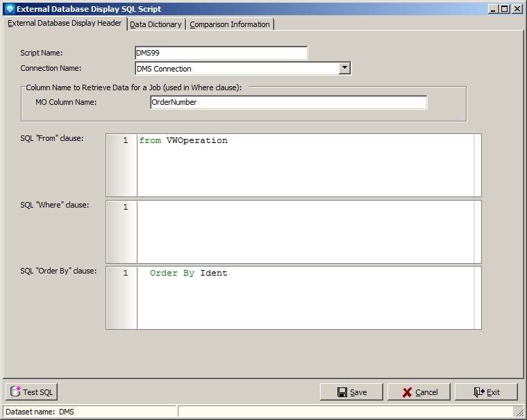Expand the Connection Name dropdown arrow

[344, 68]
